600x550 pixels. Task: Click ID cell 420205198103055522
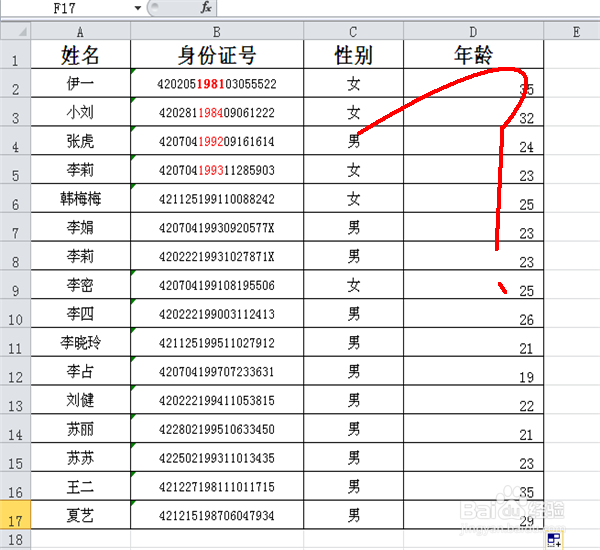(x=217, y=83)
